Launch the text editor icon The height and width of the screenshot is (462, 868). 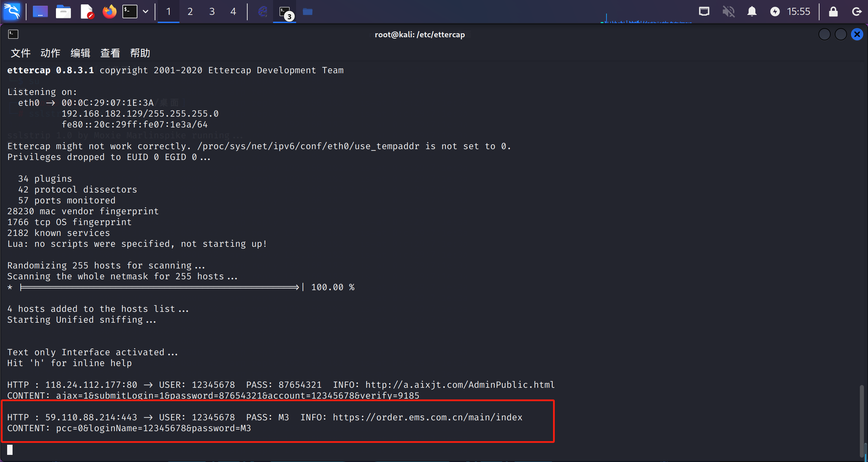[87, 12]
